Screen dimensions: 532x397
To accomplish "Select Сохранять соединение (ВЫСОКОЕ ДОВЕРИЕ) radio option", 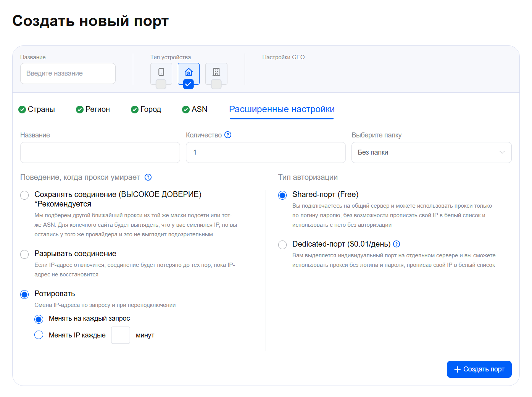I will pos(24,195).
